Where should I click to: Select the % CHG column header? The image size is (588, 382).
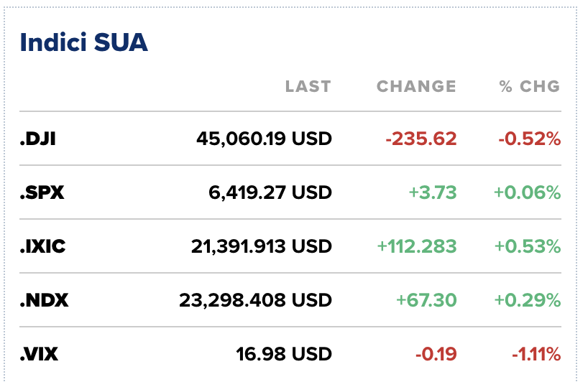[x=529, y=87]
